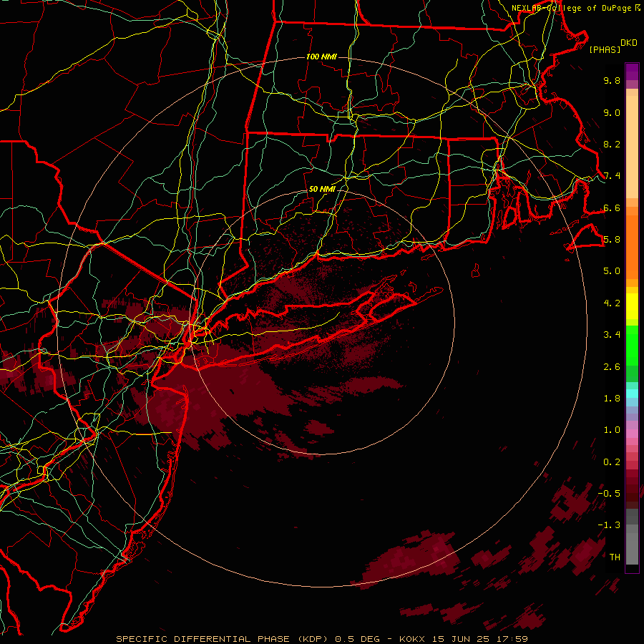Click the 2.6 color scale value
Viewport: 644px width, 644px height.
tap(612, 367)
